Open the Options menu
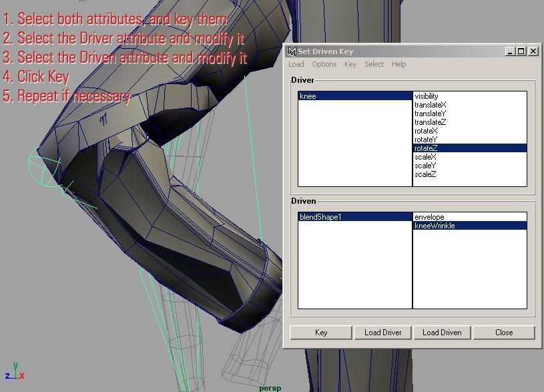The image size is (544, 392). 324,64
